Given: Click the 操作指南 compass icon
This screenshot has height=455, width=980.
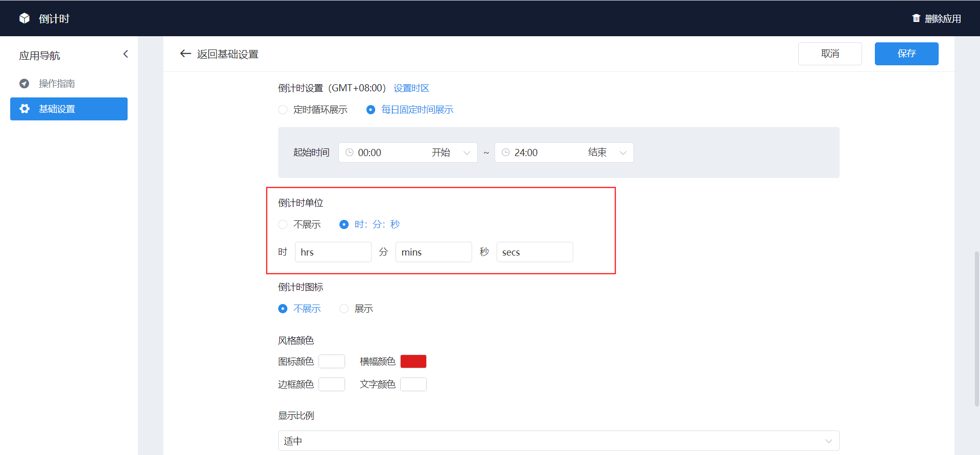Looking at the screenshot, I should [24, 83].
